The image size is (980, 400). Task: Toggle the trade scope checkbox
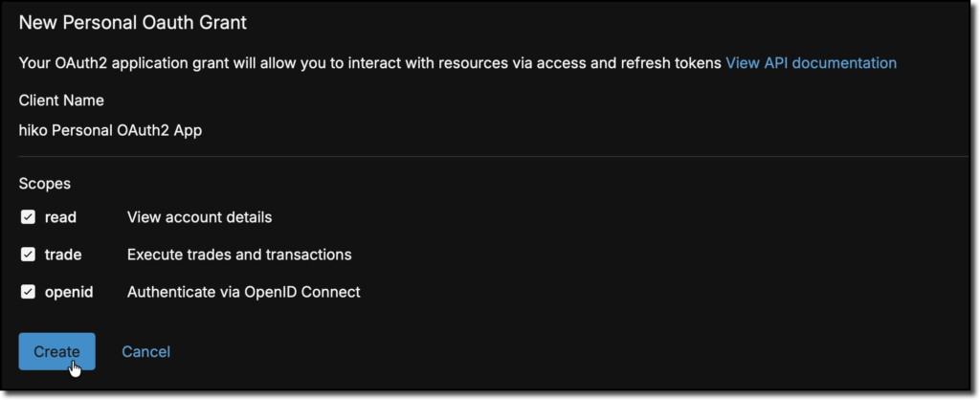[28, 255]
